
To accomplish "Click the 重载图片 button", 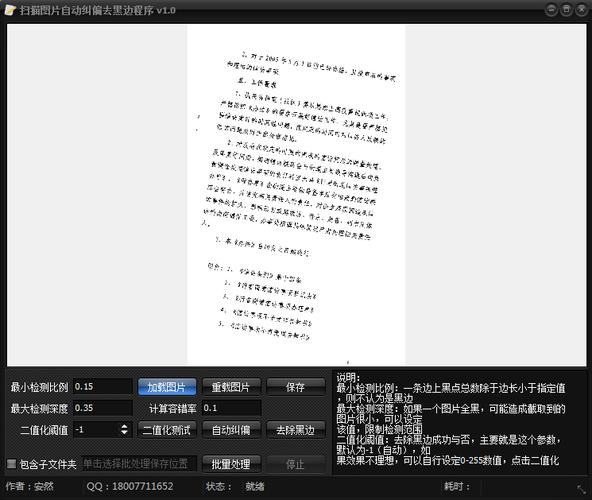I will pos(231,387).
